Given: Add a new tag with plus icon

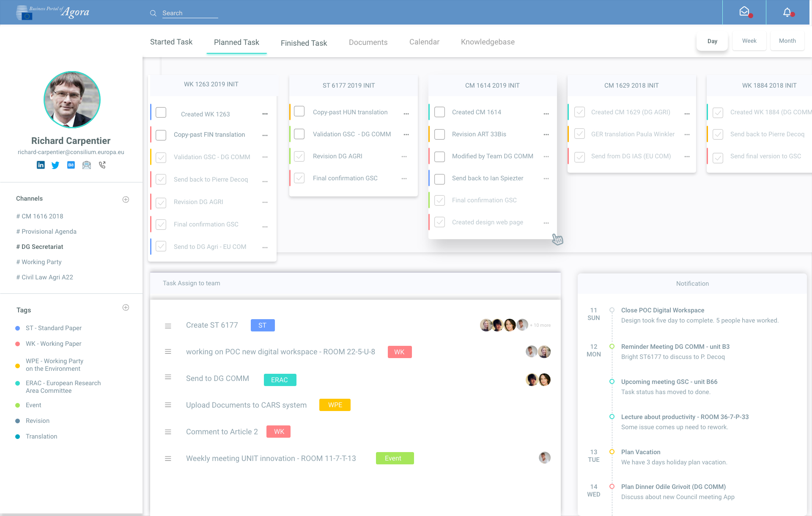Looking at the screenshot, I should (x=126, y=308).
